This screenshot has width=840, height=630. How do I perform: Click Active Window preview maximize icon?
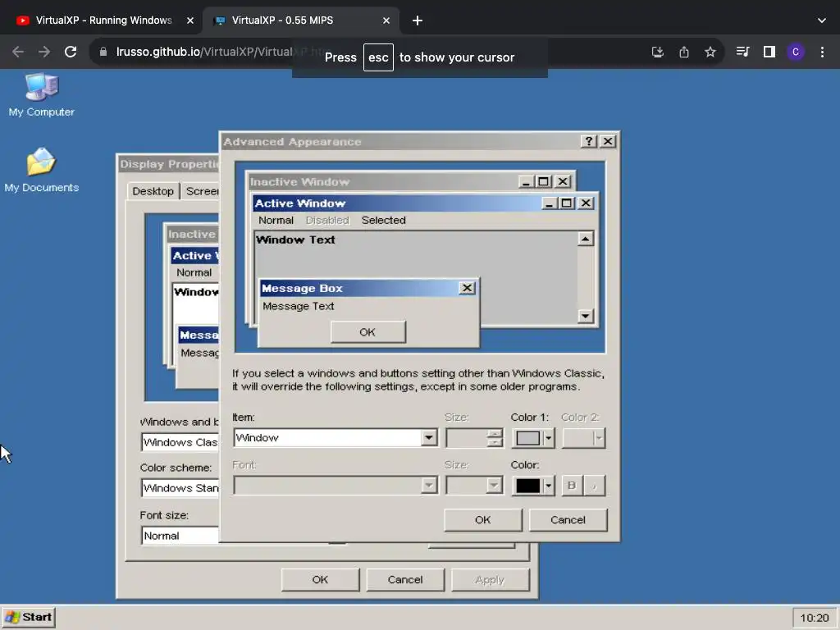[567, 203]
